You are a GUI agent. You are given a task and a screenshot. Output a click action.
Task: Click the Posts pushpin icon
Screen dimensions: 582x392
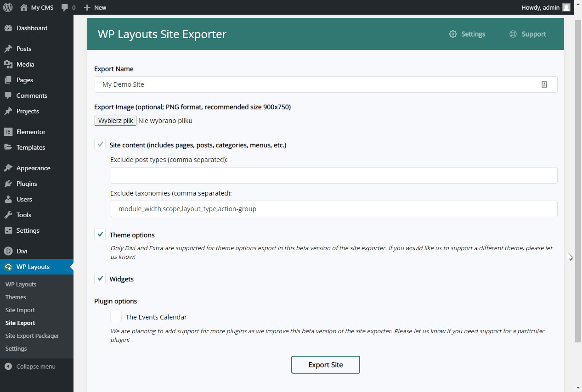8,49
